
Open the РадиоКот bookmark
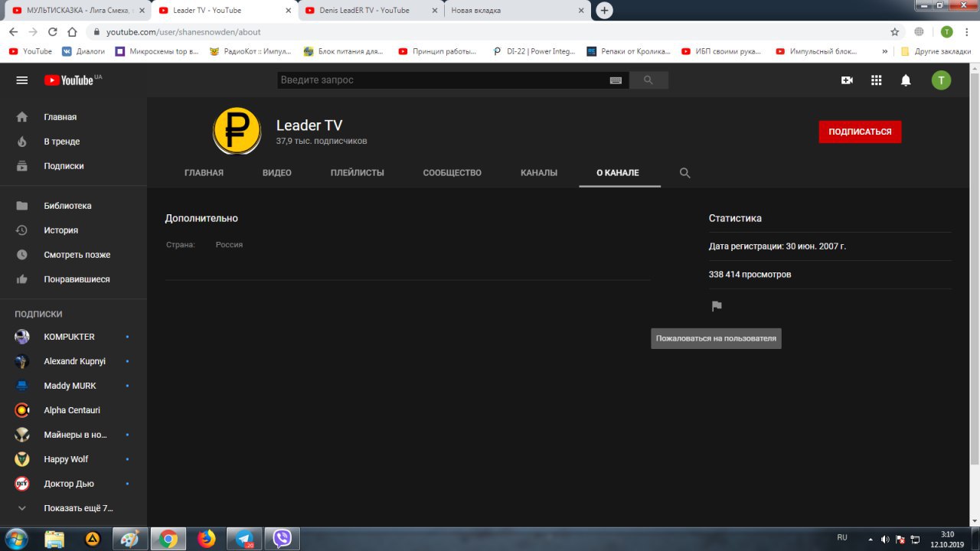coord(250,51)
